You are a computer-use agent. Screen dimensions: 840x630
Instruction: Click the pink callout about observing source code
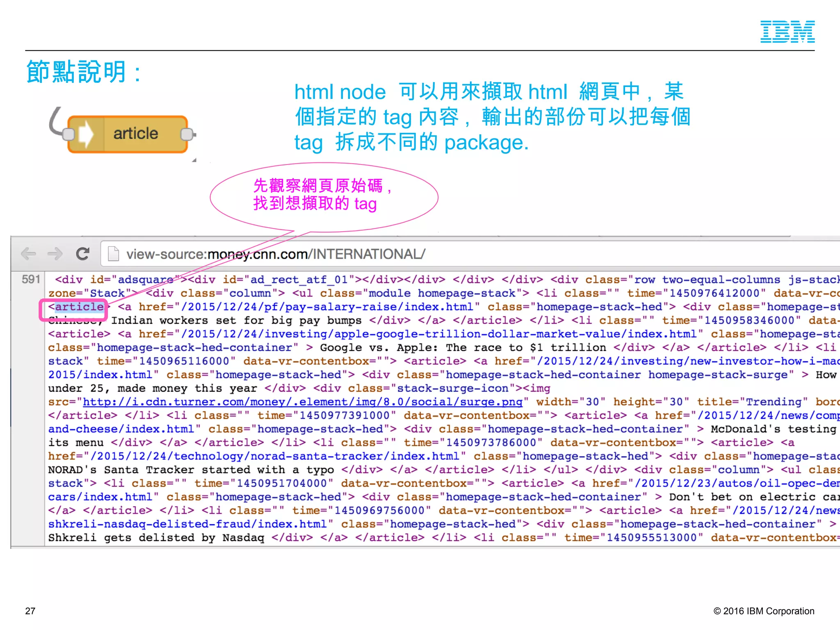(324, 197)
